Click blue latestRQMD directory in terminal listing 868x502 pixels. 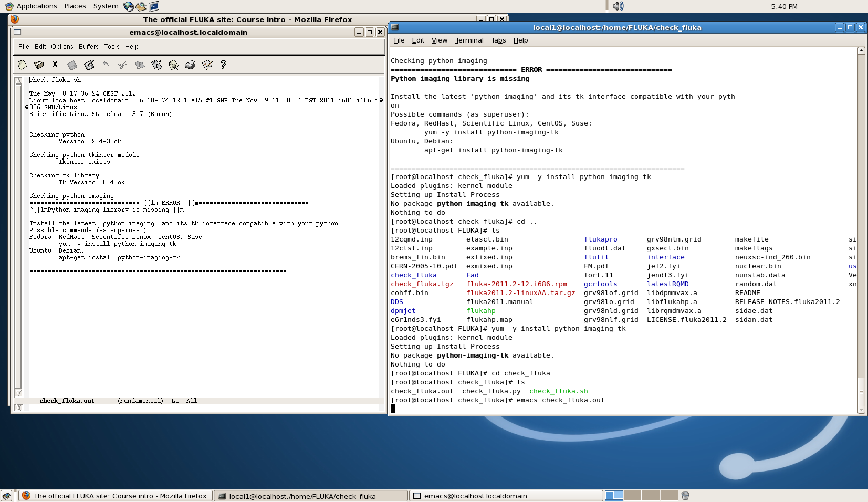(668, 284)
